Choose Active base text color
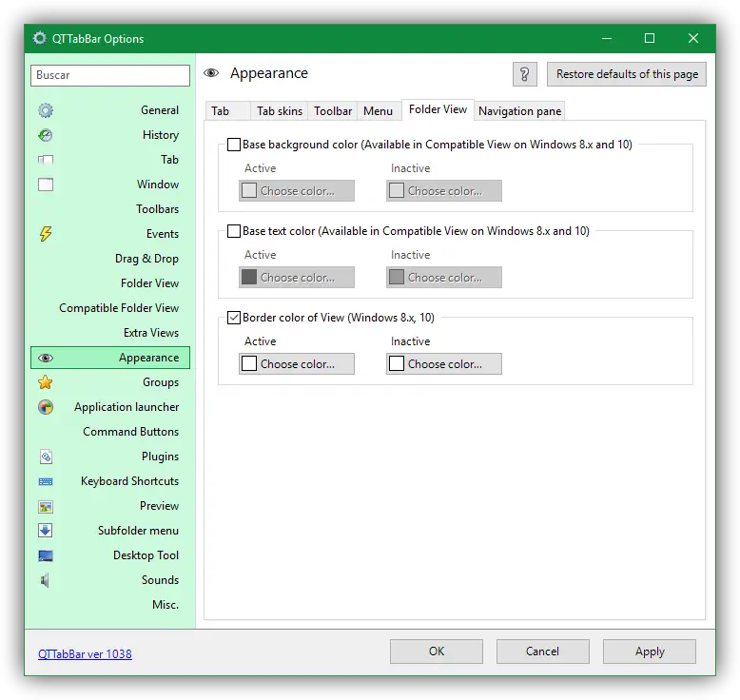 (297, 278)
